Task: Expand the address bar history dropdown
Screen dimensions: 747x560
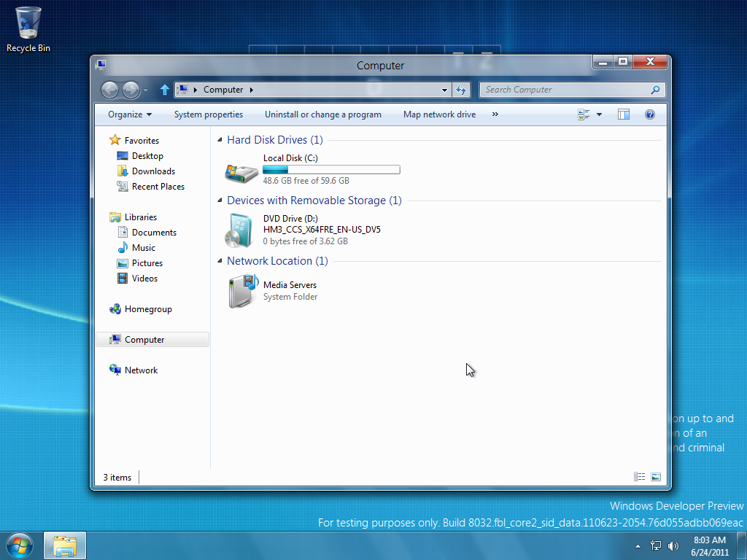Action: tap(445, 90)
